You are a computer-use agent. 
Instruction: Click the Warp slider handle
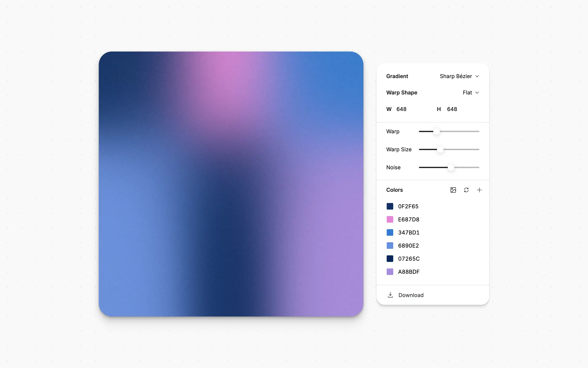pos(437,131)
